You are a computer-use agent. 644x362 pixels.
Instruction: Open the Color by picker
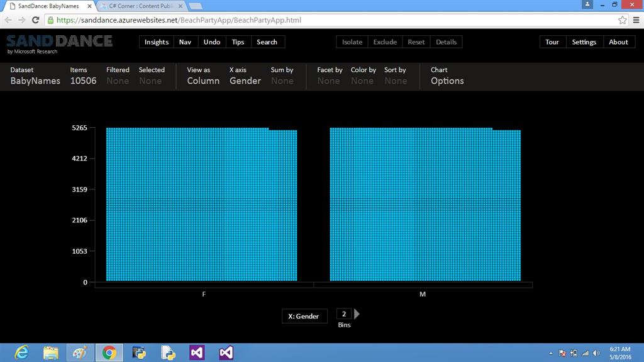tap(363, 76)
